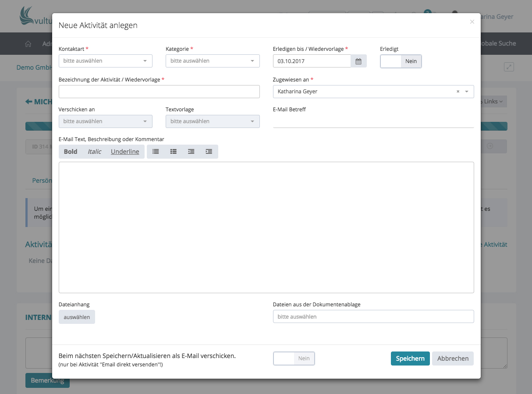Image resolution: width=532 pixels, height=394 pixels.
Task: Toggle the Erledigt switch
Action: tap(401, 61)
